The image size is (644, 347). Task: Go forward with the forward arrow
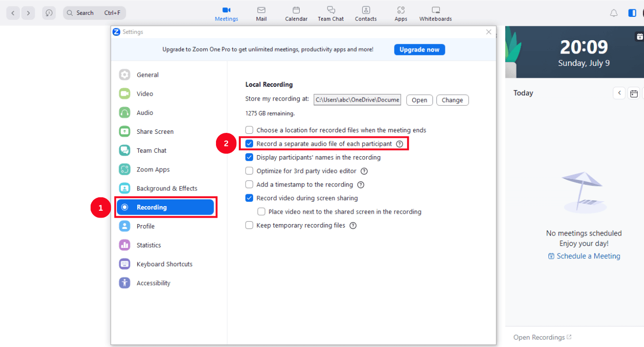(x=28, y=13)
